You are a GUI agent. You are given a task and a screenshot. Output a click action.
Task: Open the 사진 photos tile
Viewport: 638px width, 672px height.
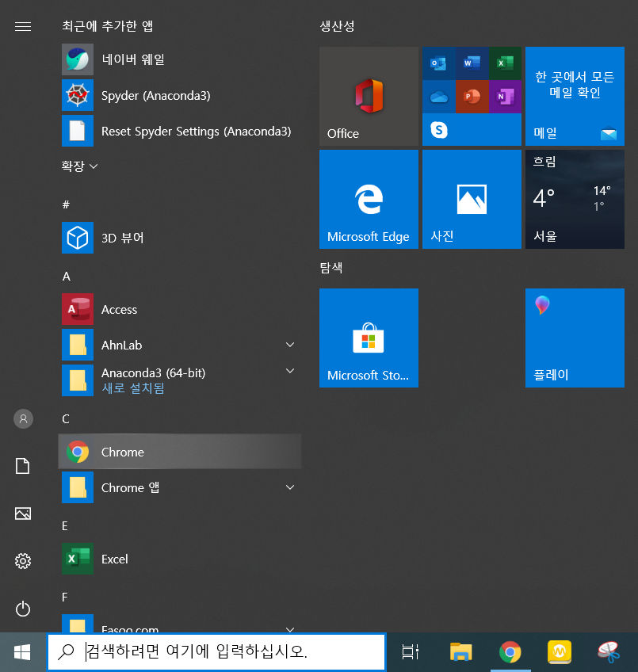472,199
